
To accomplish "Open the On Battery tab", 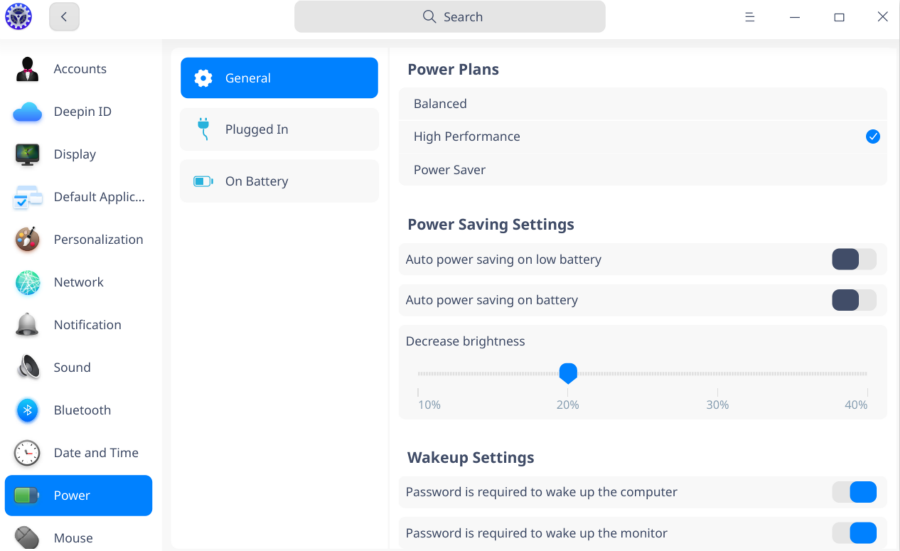I will (x=279, y=181).
